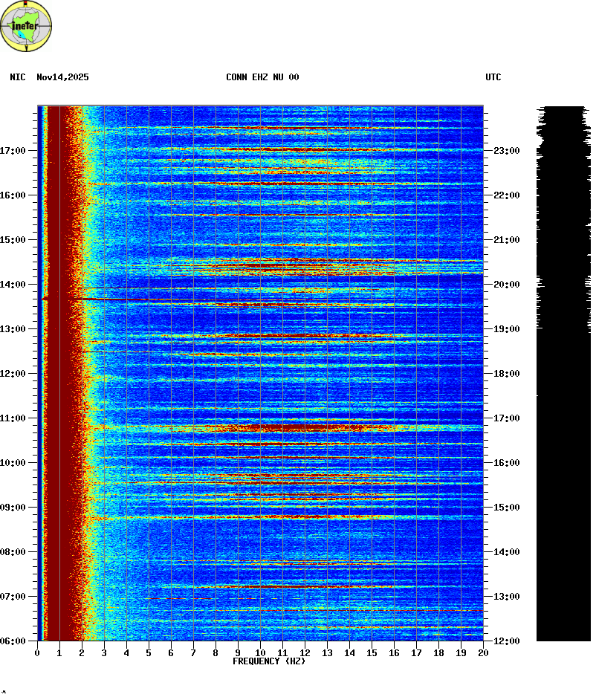Select the 17:00 local time label on left axis
596x700 pixels.
[x=13, y=151]
